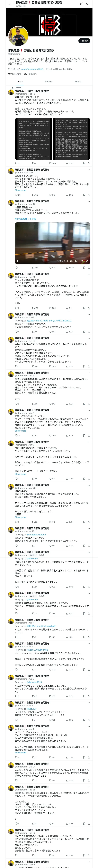Open more options on the pinned post

[89, 91]
